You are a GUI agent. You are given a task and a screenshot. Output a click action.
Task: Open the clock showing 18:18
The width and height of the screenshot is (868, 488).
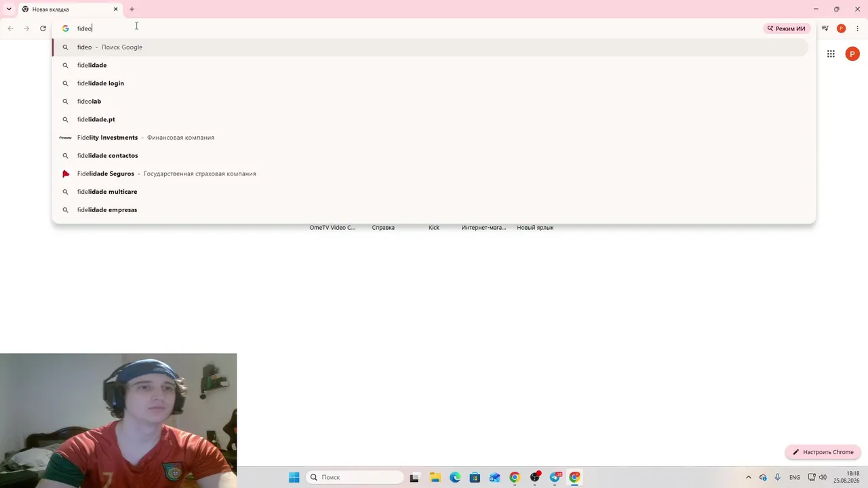(x=847, y=477)
